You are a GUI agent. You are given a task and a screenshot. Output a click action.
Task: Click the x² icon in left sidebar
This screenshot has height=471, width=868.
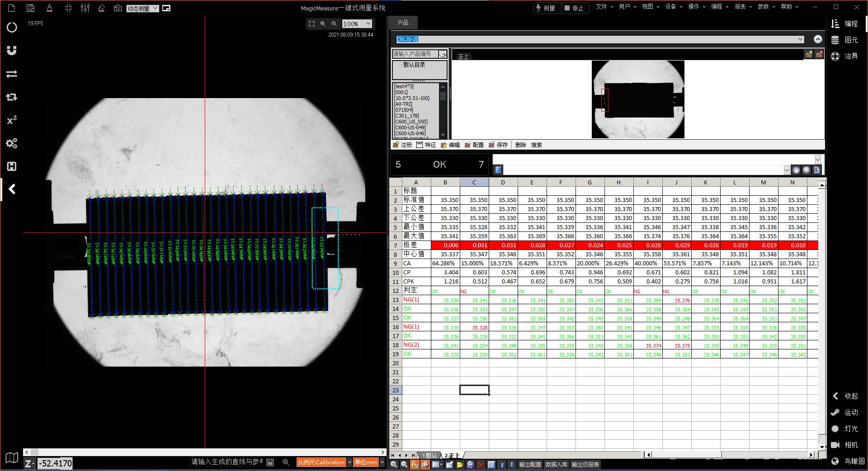12,120
